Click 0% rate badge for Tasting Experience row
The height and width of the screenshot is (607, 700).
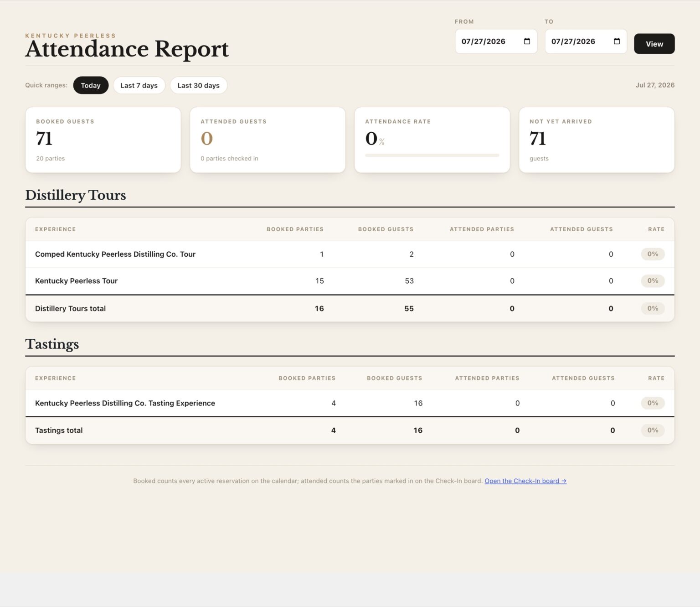click(x=653, y=403)
